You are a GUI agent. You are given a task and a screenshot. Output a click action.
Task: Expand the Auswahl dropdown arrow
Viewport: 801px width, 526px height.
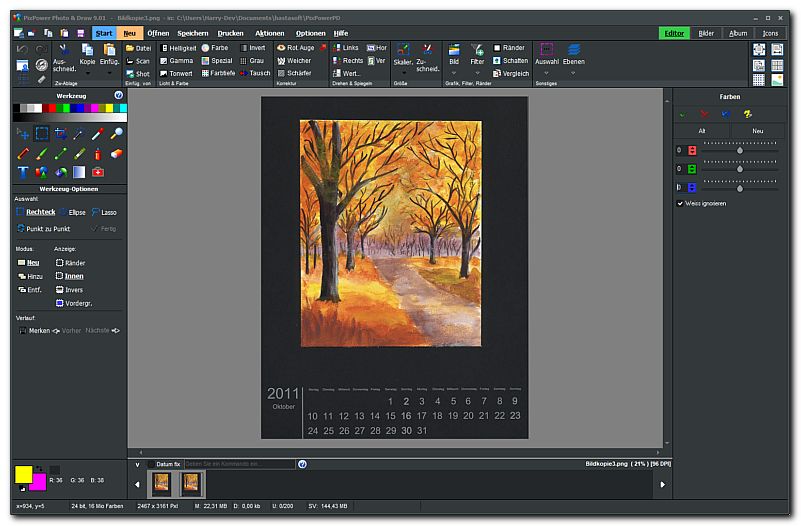546,73
